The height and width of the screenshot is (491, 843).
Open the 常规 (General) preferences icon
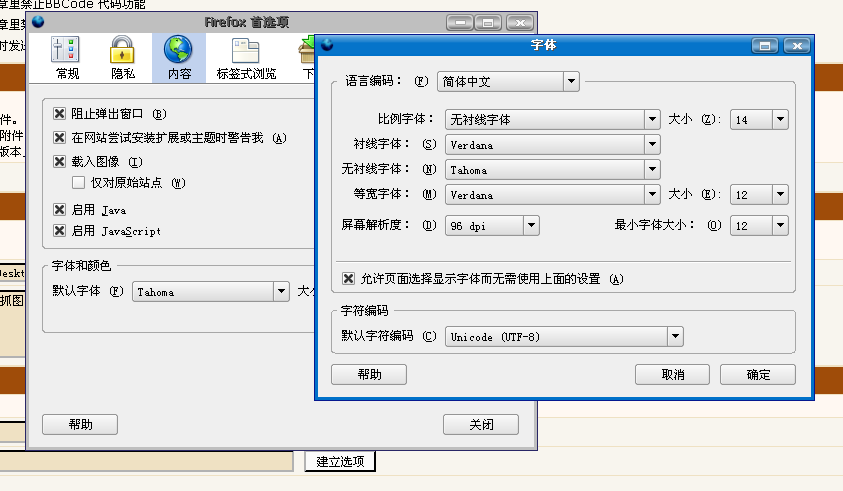67,58
